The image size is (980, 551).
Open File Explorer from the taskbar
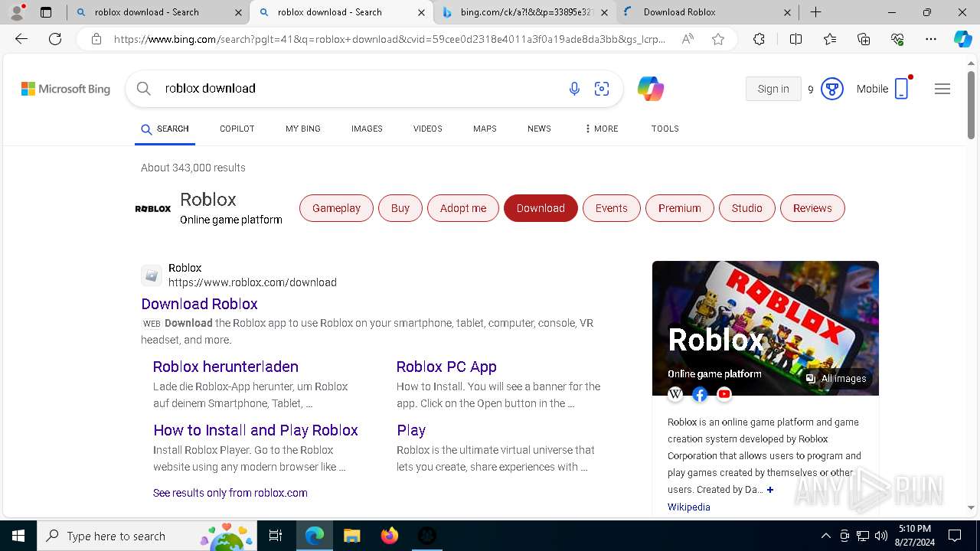pos(351,536)
